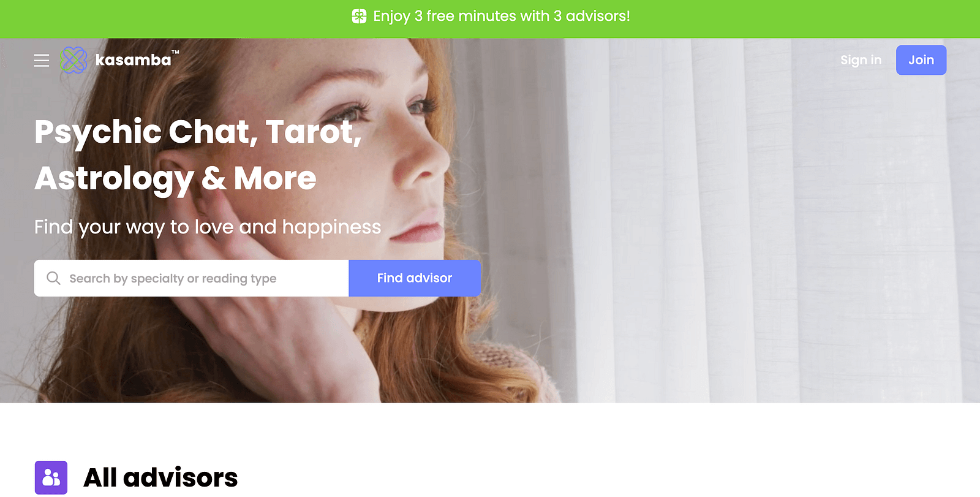Click the gift icon in green banner
The height and width of the screenshot is (497, 980).
click(x=360, y=16)
